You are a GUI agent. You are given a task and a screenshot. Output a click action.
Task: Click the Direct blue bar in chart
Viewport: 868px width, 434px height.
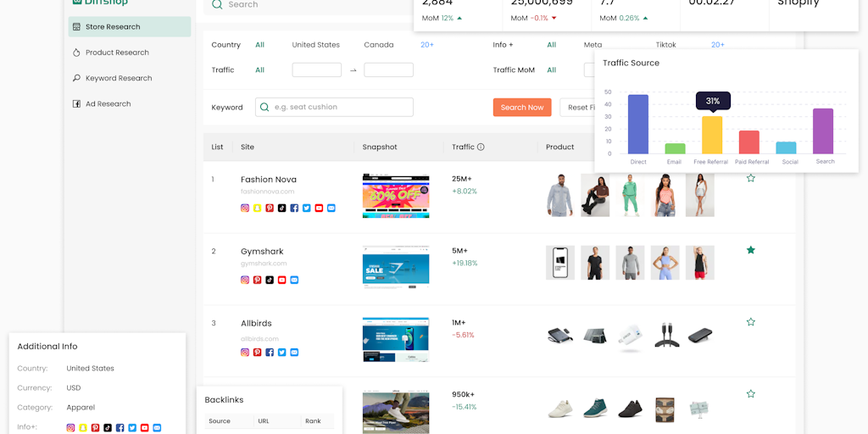637,125
